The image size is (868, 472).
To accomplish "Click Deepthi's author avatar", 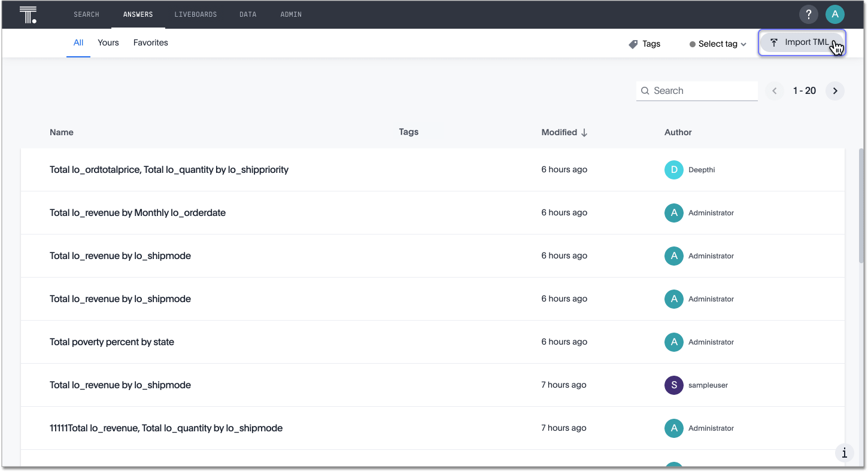I will pos(674,170).
